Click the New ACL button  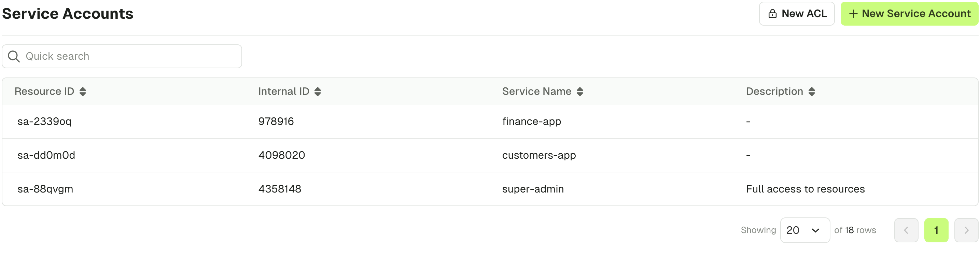point(797,14)
